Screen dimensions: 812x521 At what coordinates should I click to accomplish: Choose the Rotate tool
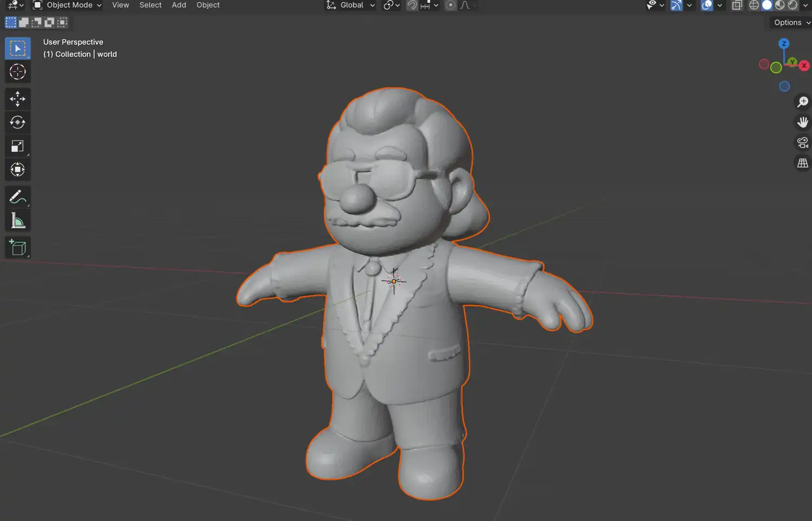point(18,122)
